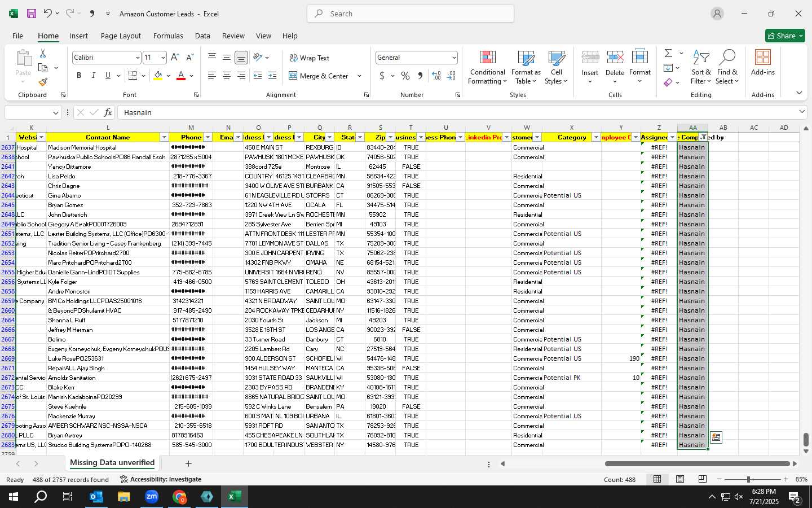
Task: Increase the font size
Action: pos(175,58)
